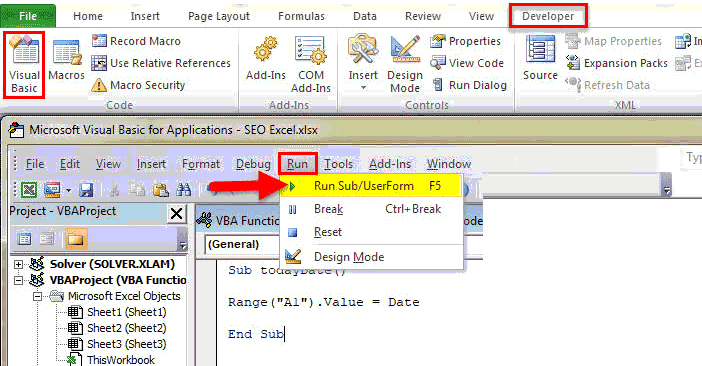
Task: Click Map Properties
Action: click(613, 41)
